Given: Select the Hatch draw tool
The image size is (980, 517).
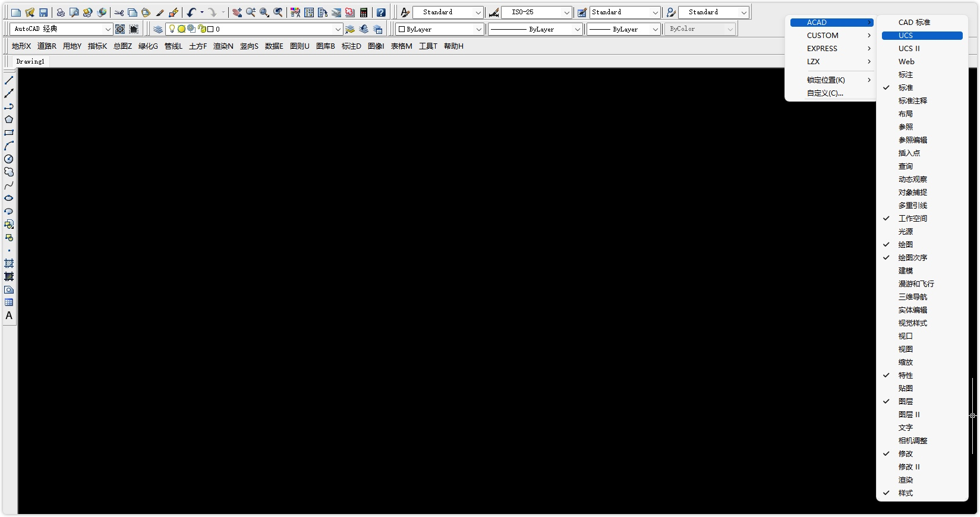Looking at the screenshot, I should 9,263.
